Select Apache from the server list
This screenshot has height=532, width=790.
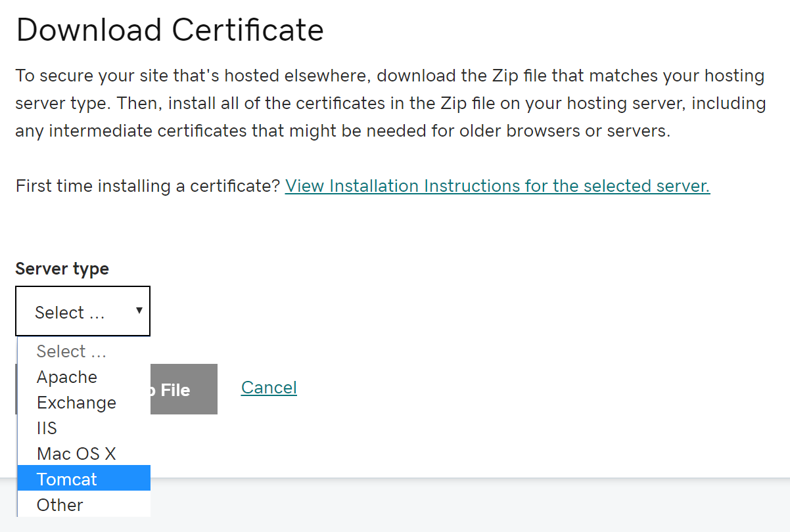coord(67,377)
